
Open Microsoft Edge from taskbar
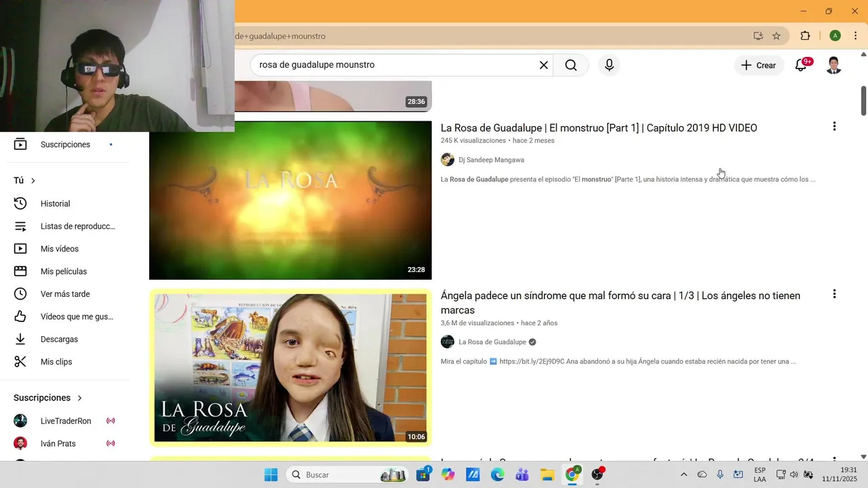498,474
